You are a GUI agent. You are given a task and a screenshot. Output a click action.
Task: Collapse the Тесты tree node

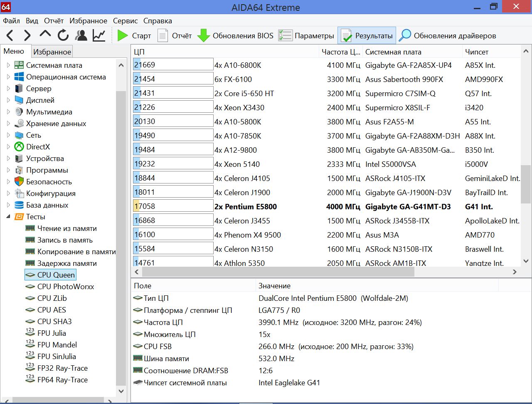[x=8, y=217]
